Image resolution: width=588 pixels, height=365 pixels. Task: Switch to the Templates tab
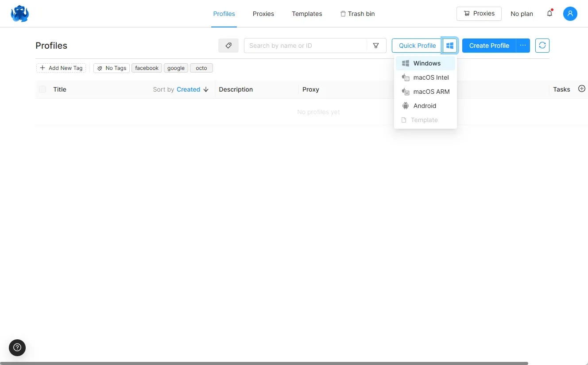coord(307,14)
